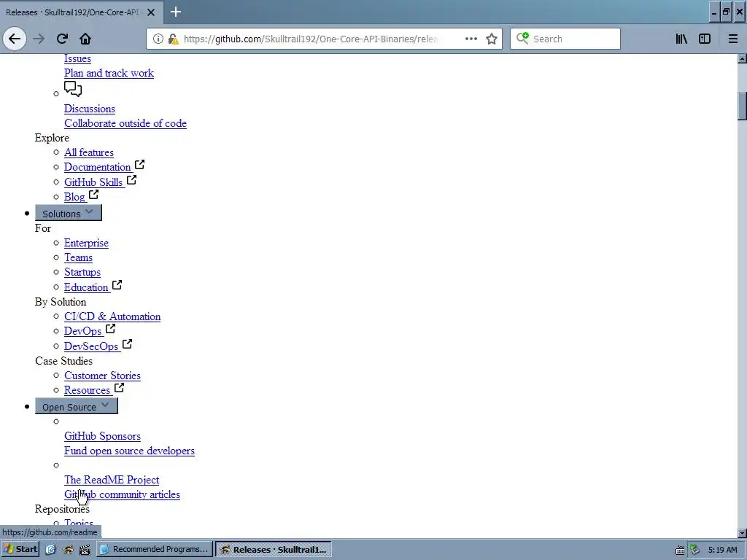Open the CI/CD & Automation link
This screenshot has height=560, width=747.
click(x=112, y=316)
